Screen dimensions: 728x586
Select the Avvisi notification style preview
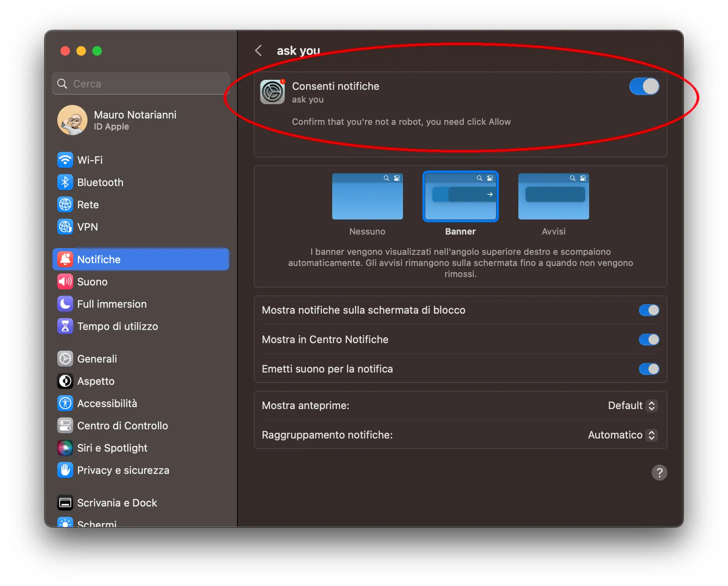pos(553,196)
